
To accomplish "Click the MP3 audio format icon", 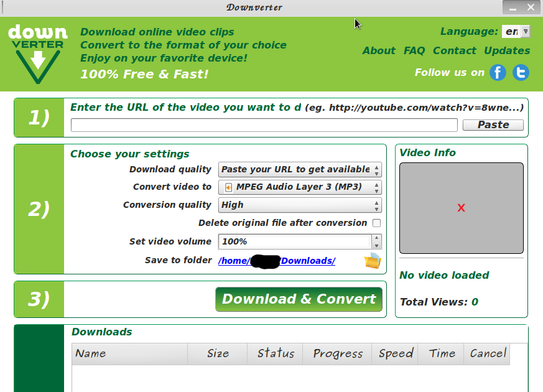I will pyautogui.click(x=228, y=187).
